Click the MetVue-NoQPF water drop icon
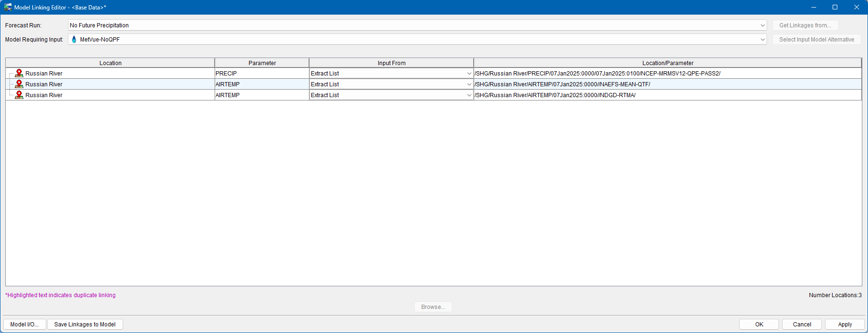The image size is (868, 333). coord(74,40)
